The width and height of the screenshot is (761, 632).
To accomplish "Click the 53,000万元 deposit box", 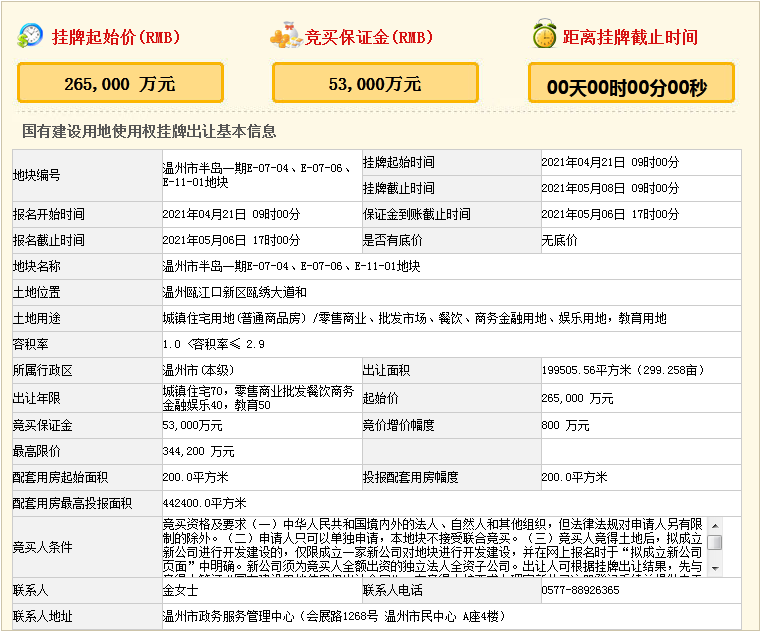I will coord(375,83).
